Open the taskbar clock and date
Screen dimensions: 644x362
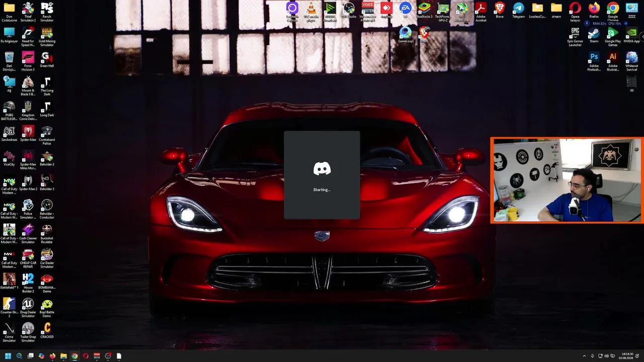(x=627, y=356)
